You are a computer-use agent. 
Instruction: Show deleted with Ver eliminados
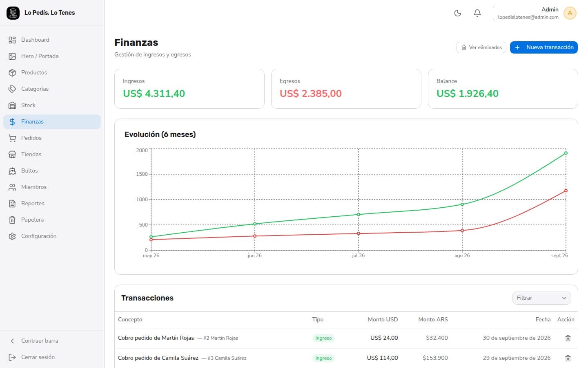pos(481,47)
